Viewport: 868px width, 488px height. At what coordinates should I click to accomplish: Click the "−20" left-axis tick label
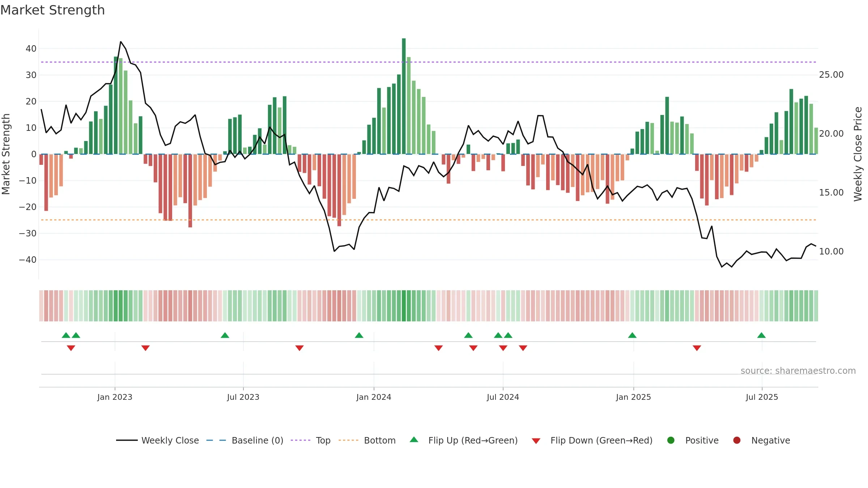28,207
